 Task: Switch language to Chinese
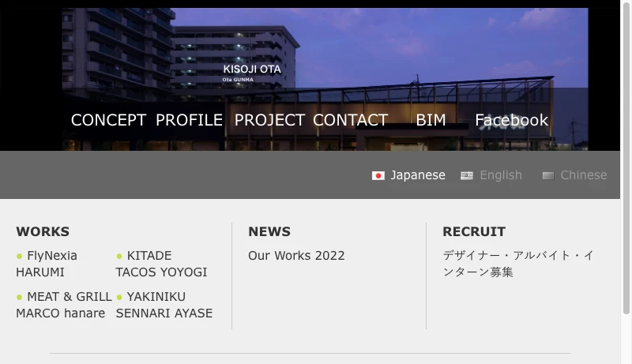584,175
